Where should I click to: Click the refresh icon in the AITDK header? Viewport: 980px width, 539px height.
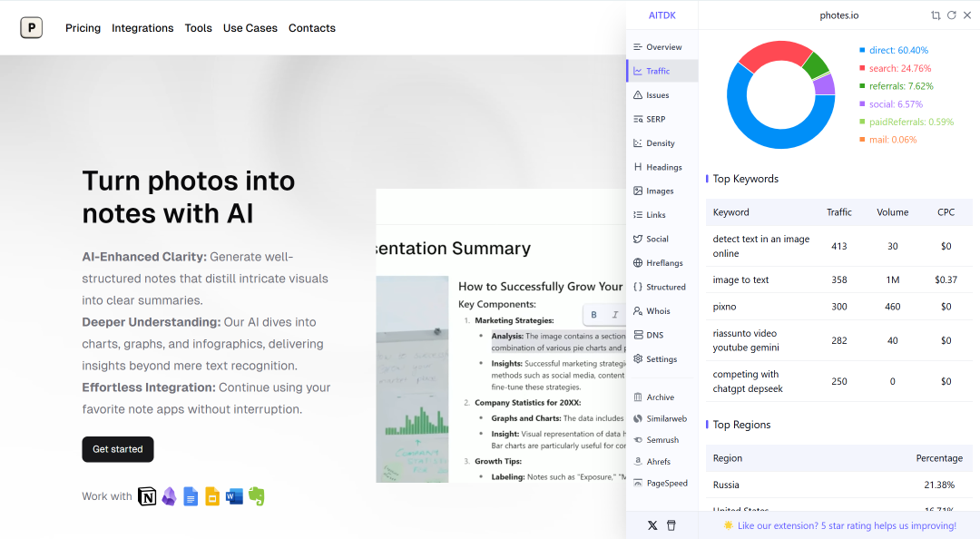951,15
